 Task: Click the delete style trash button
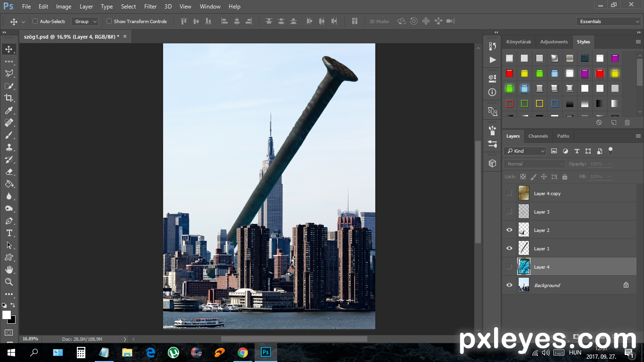coord(627,123)
